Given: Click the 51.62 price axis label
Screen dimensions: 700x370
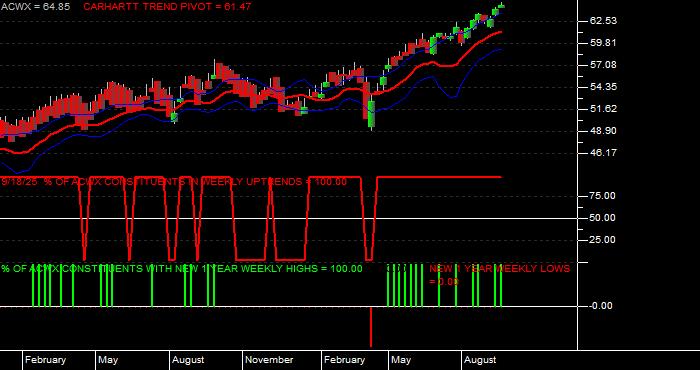Looking at the screenshot, I should pyautogui.click(x=604, y=109).
